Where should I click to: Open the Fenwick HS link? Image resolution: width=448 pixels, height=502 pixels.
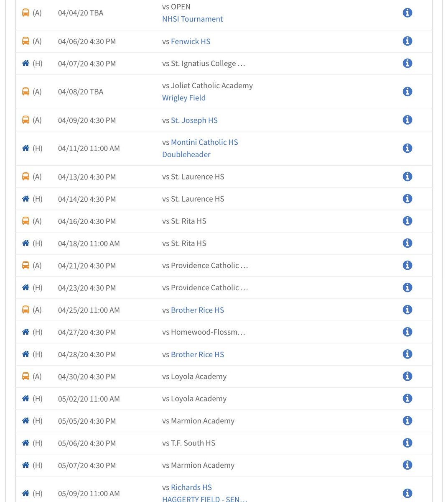(x=191, y=41)
